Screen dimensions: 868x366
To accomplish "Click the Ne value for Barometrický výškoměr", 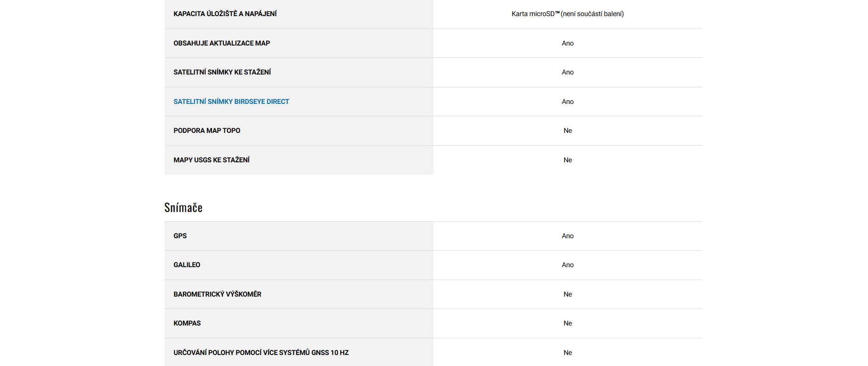I will 568,294.
